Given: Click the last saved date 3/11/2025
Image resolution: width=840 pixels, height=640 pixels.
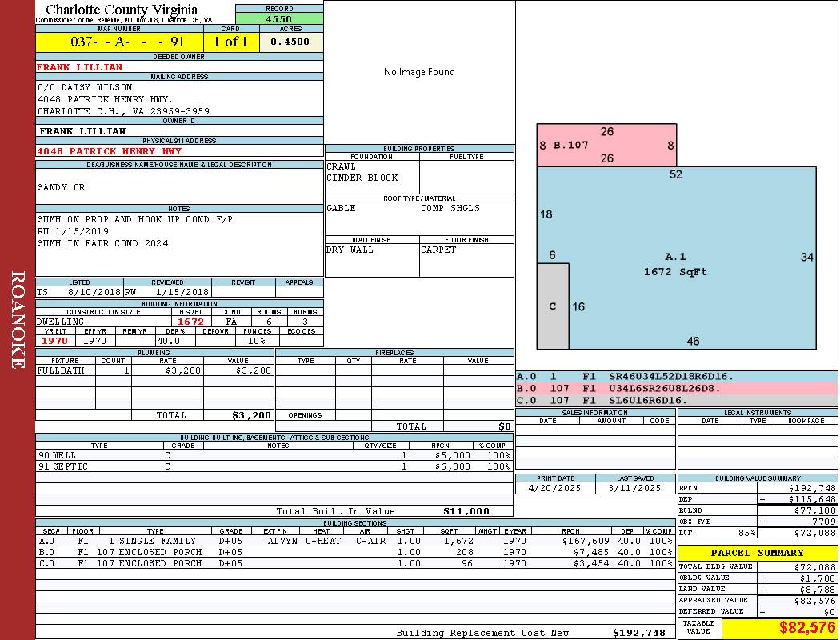Looking at the screenshot, I should coord(635,489).
